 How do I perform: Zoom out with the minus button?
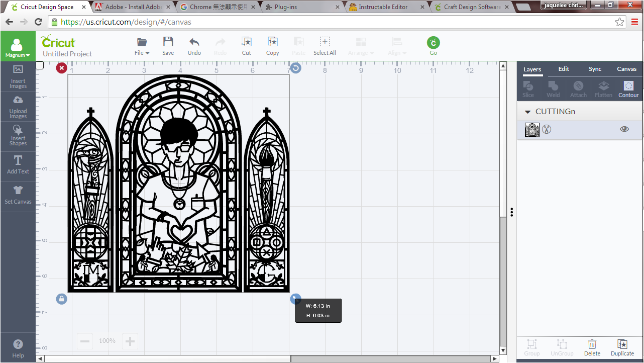[x=85, y=342]
